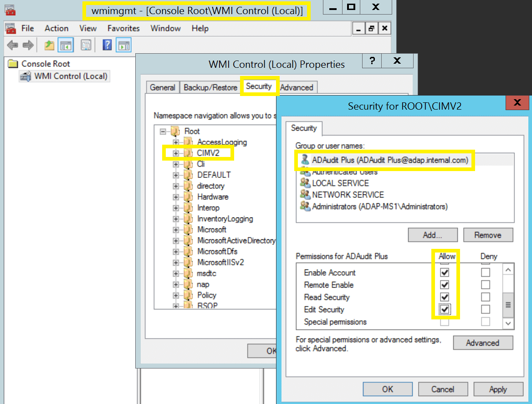532x404 pixels.
Task: Expand the CIMV2 namespace node
Action: click(175, 153)
